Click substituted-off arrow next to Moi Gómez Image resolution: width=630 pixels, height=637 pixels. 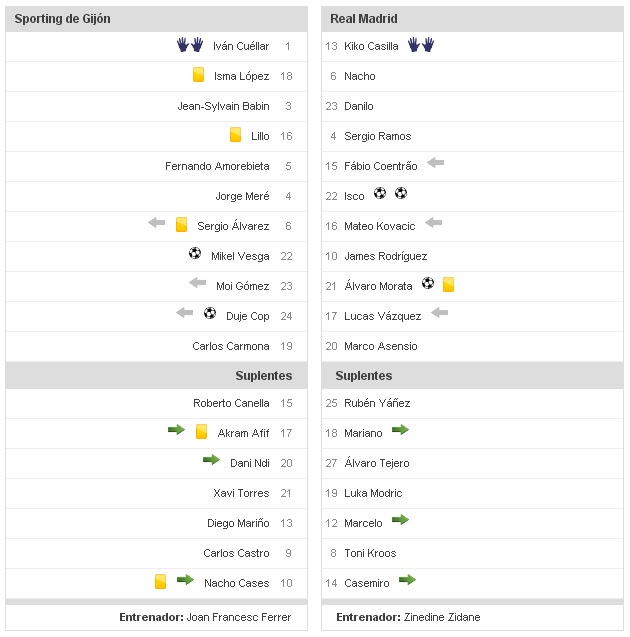pyautogui.click(x=197, y=283)
